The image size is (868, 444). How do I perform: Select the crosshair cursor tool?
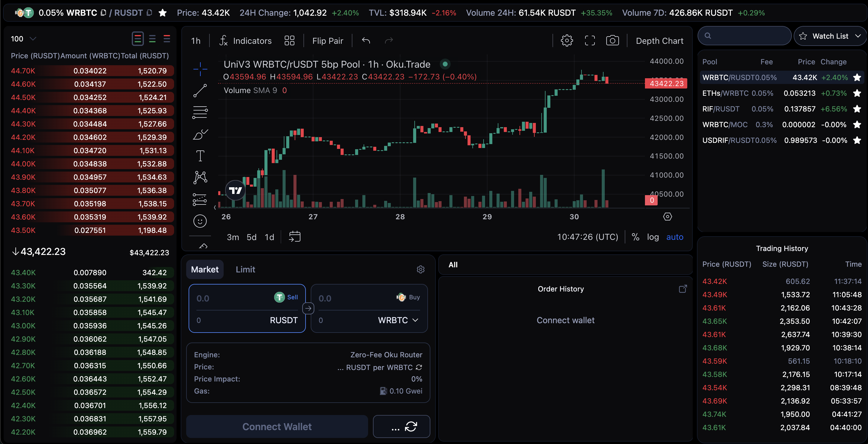(200, 69)
